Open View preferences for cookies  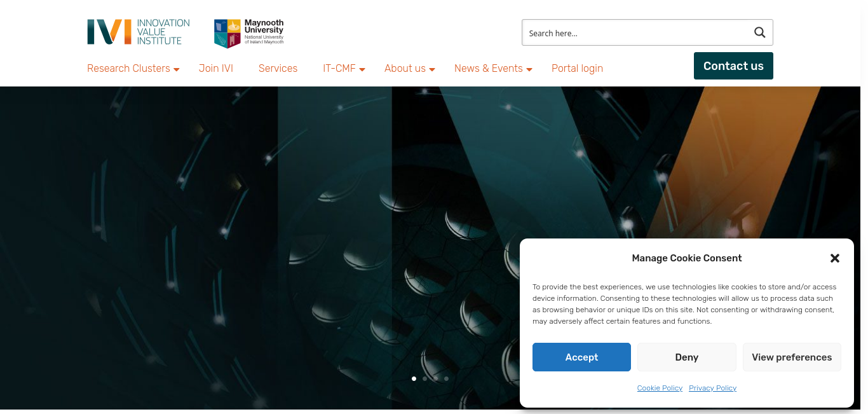(792, 357)
